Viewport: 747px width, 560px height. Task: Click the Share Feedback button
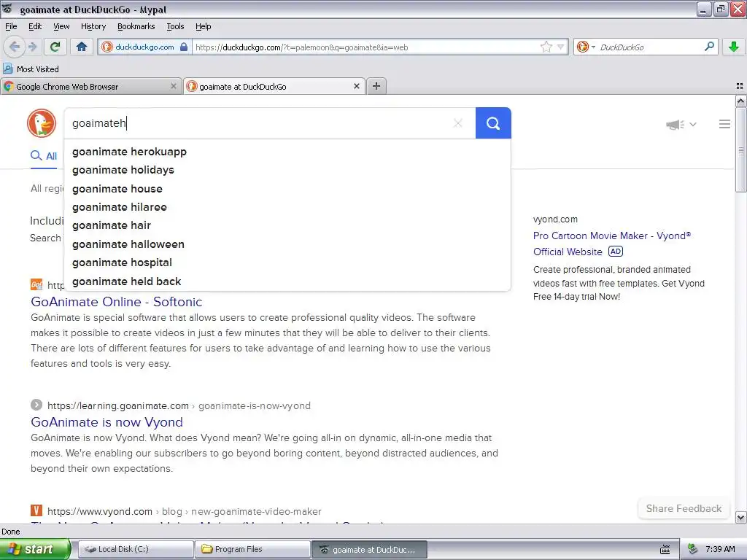coord(684,508)
